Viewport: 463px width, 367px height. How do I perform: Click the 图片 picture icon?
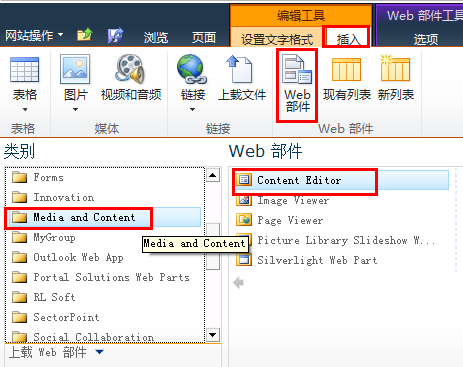[75, 69]
